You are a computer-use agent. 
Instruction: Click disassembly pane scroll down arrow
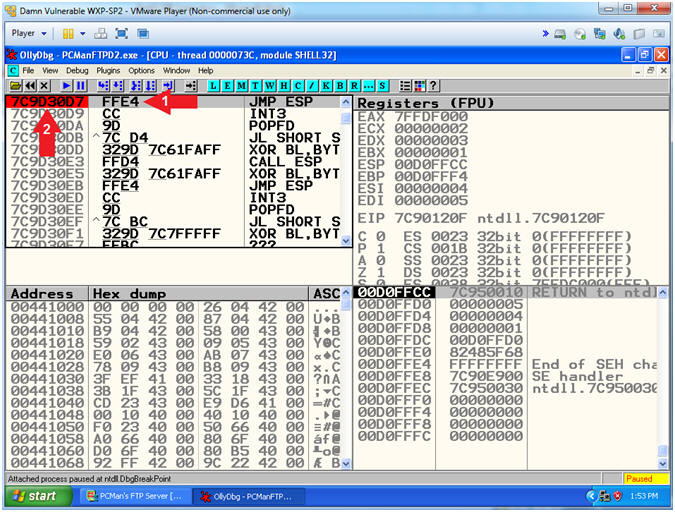346,241
